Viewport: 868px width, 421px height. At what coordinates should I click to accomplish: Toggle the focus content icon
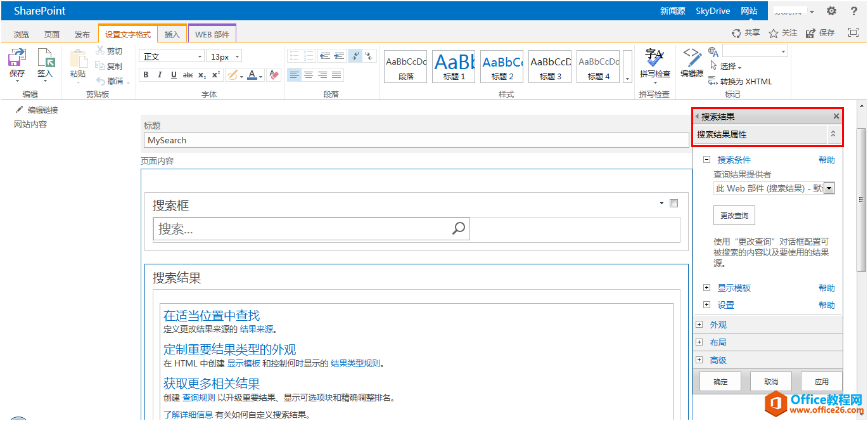point(852,33)
